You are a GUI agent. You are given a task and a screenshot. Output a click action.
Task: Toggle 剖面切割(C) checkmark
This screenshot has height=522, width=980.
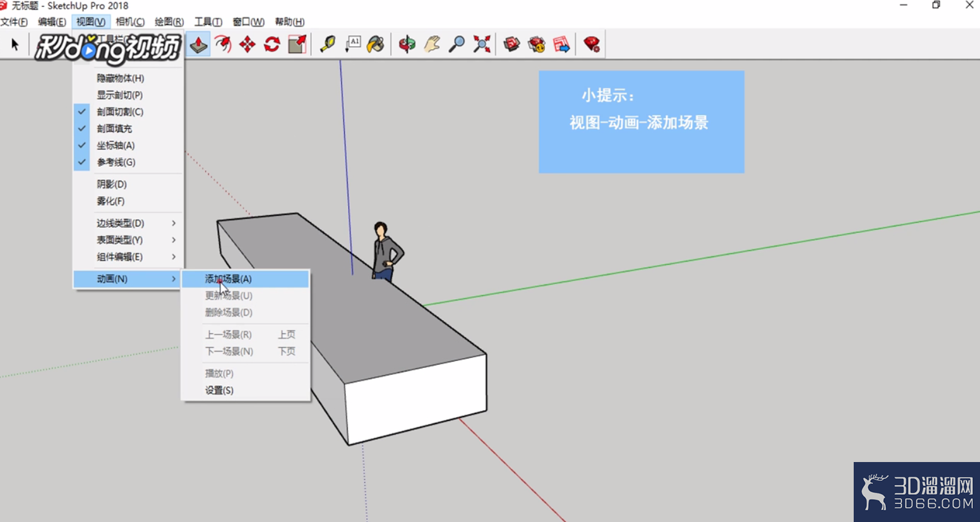pyautogui.click(x=128, y=112)
